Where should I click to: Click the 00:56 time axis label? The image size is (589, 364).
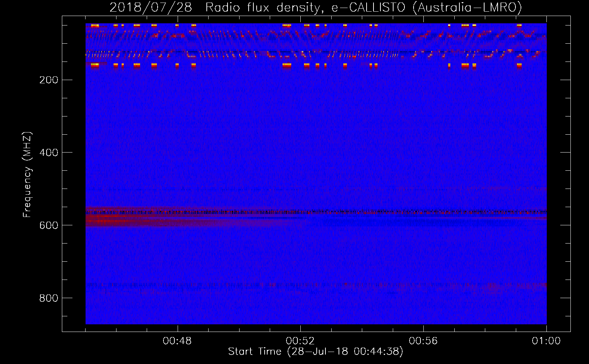[423, 341]
